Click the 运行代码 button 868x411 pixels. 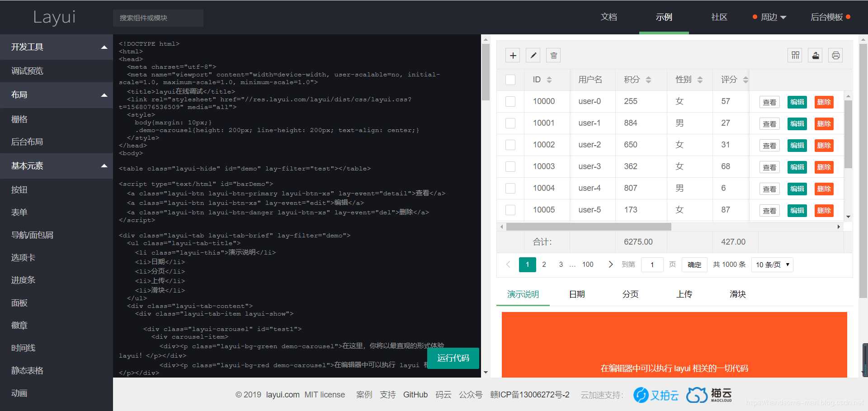click(x=453, y=358)
